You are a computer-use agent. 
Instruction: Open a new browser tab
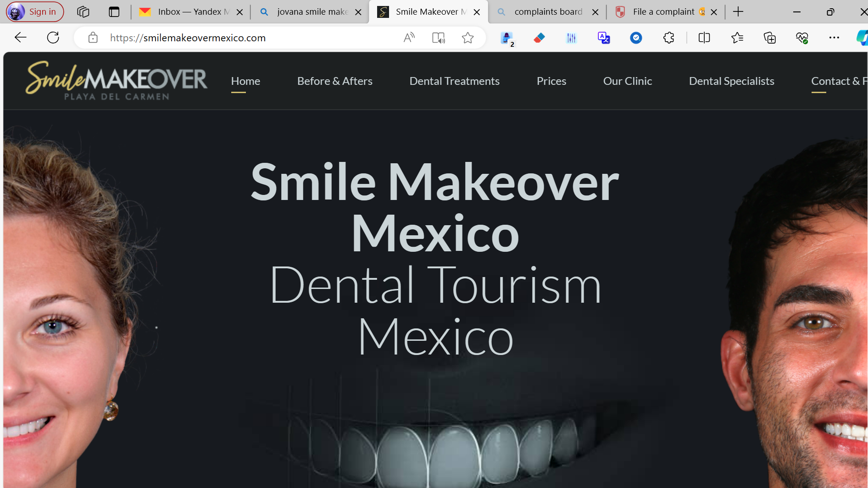[x=738, y=12]
